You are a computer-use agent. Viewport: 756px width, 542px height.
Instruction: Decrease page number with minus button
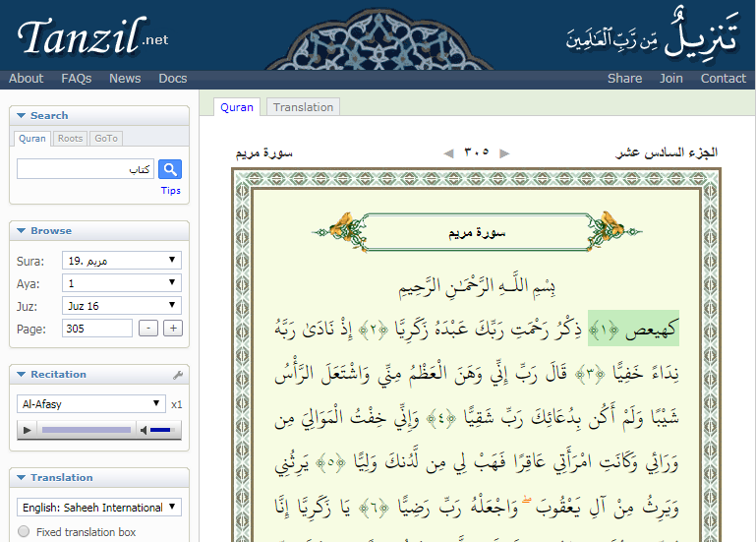[x=148, y=329]
